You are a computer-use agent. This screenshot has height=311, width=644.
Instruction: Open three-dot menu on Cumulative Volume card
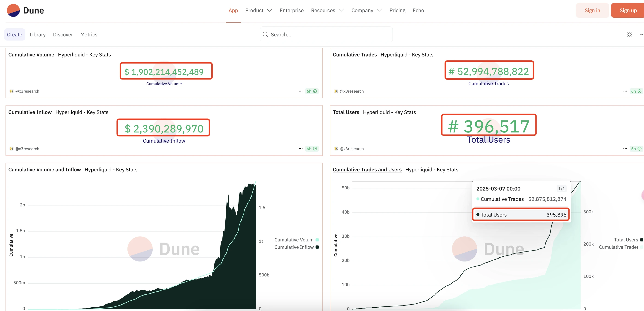[301, 91]
